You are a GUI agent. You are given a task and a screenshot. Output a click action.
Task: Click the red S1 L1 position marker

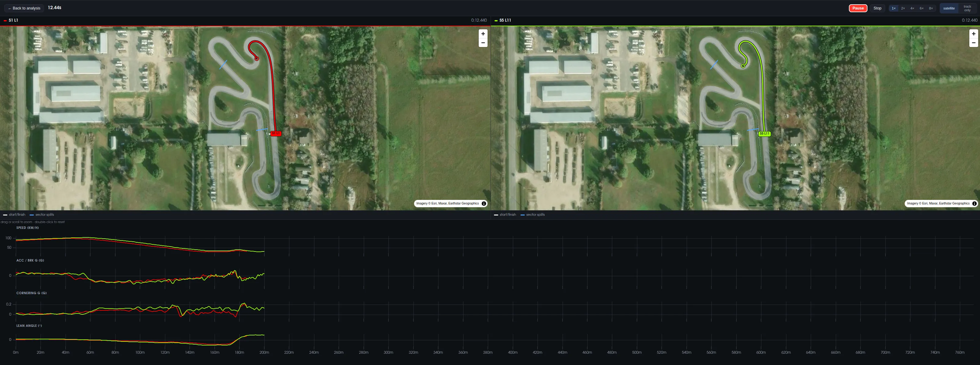[276, 133]
